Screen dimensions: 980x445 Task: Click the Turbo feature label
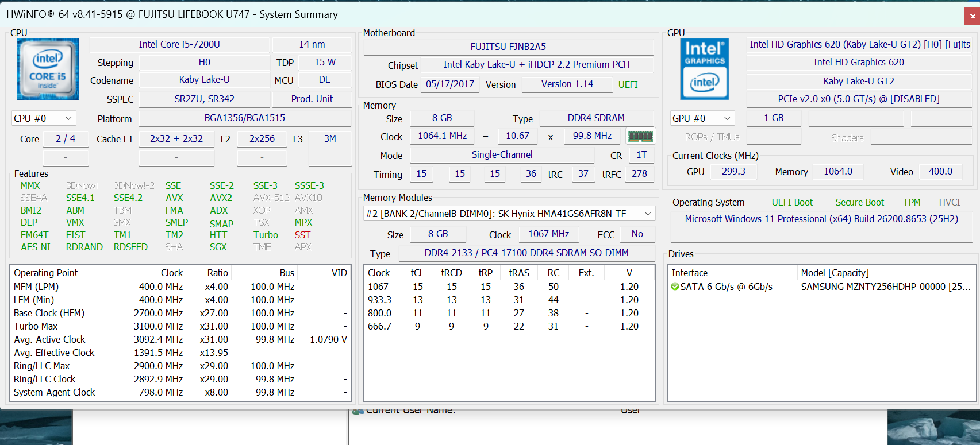pyautogui.click(x=266, y=235)
